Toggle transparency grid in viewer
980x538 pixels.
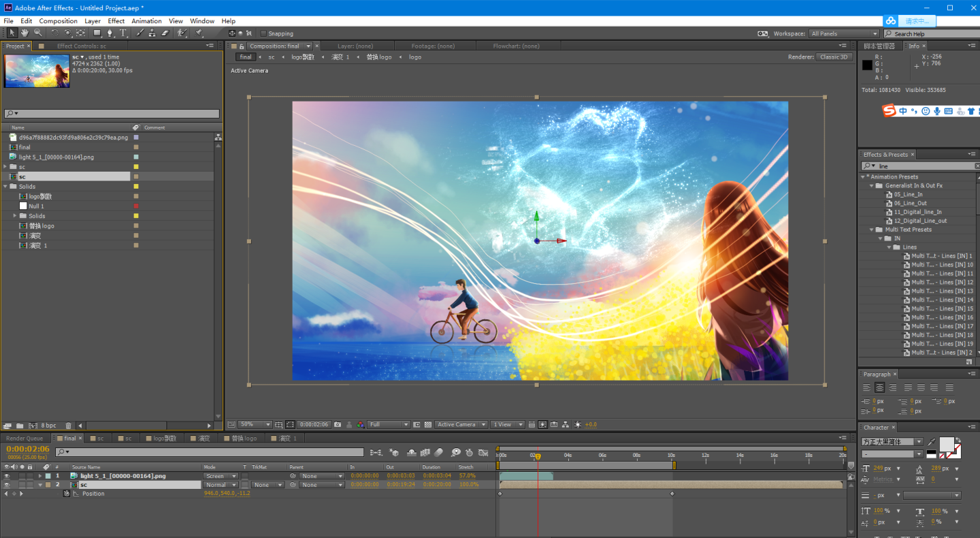(428, 424)
